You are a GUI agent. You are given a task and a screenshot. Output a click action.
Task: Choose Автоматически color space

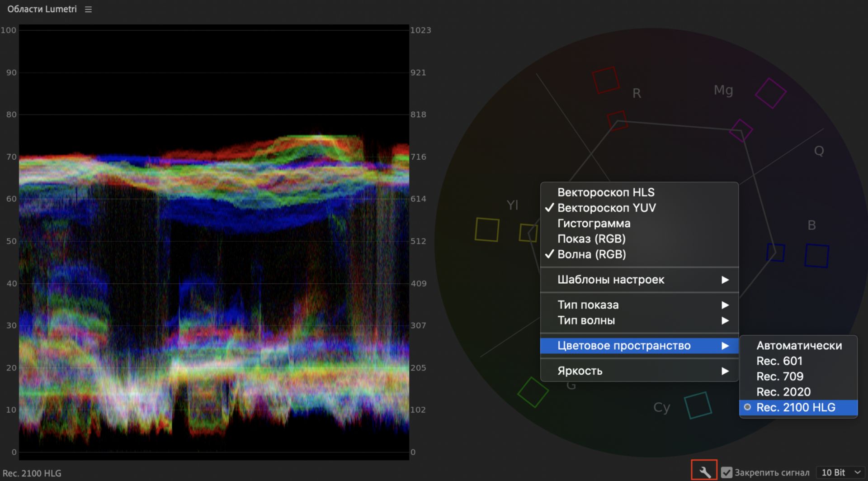point(798,346)
